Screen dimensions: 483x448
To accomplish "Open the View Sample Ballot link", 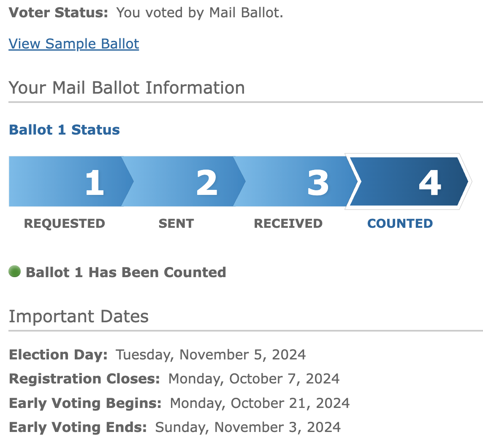I will click(73, 44).
